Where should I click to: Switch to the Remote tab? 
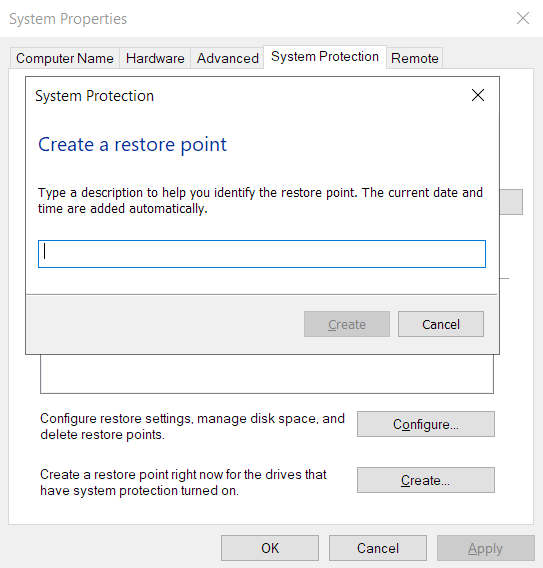pos(414,58)
